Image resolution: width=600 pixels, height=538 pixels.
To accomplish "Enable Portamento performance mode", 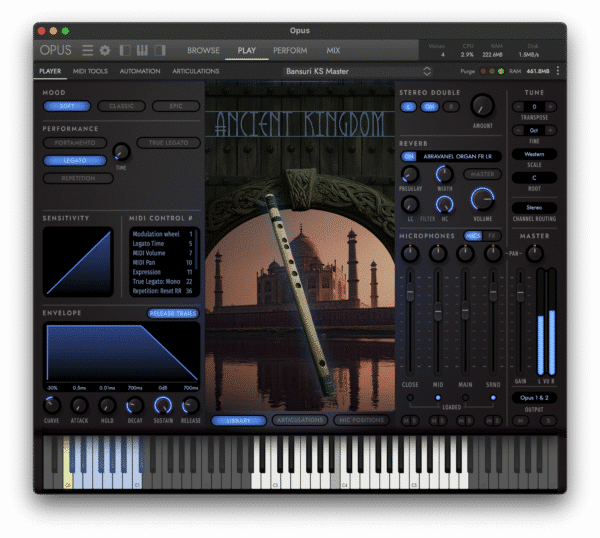I will 75,143.
